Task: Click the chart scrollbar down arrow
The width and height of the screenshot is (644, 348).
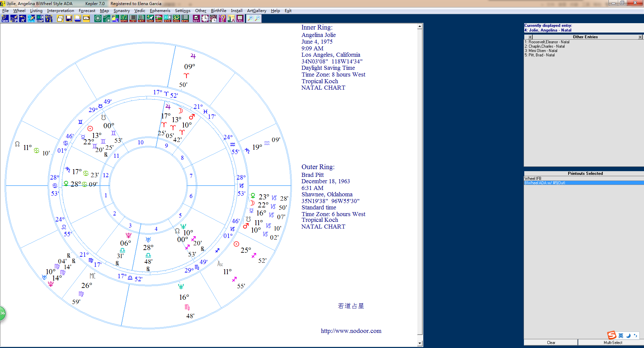Action: click(x=420, y=343)
